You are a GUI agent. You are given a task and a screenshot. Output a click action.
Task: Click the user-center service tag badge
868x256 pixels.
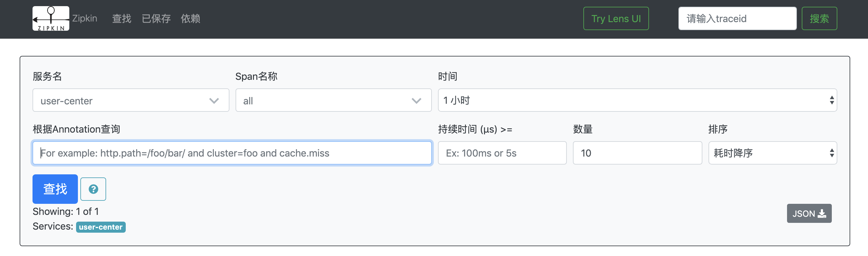[x=101, y=227]
